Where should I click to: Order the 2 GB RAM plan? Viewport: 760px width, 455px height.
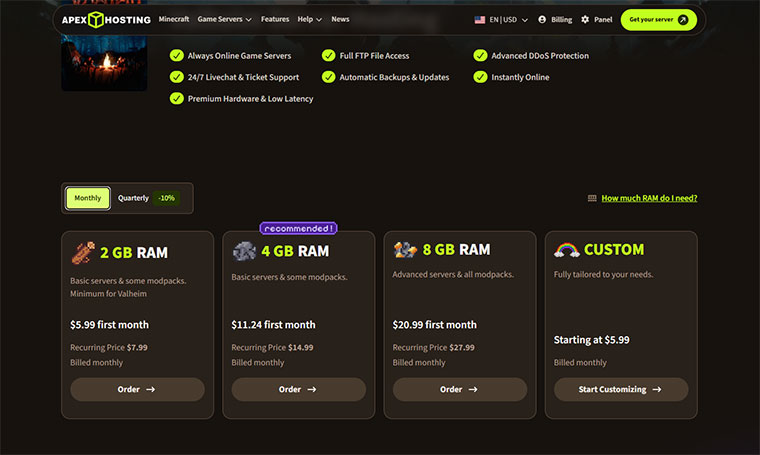click(137, 390)
